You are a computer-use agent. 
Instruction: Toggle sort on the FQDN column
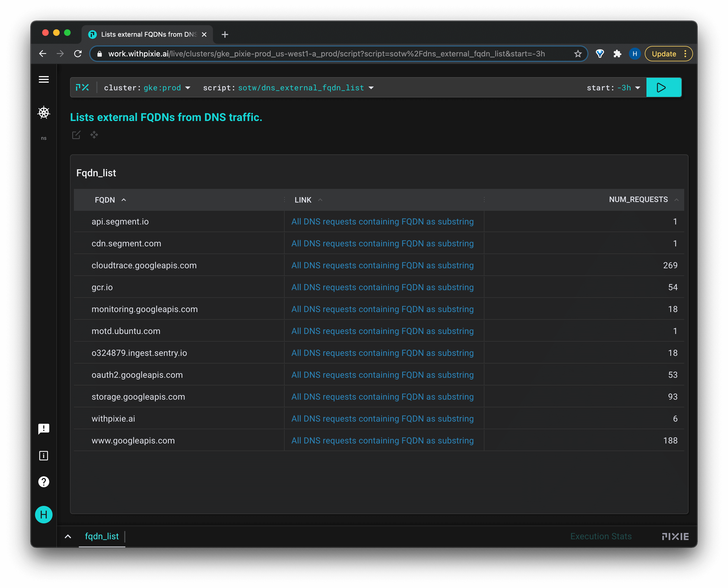click(x=105, y=200)
